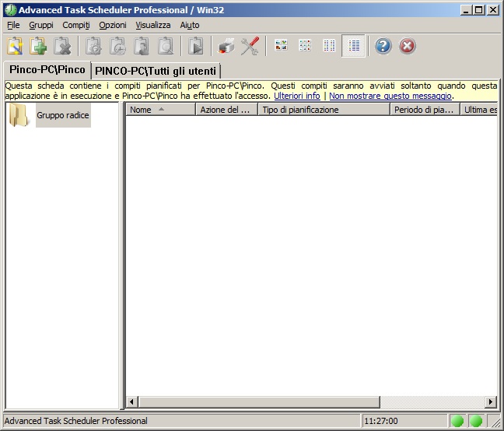Viewport: 504px width, 431px height.
Task: Open settings wrench and screwdriver icon
Action: pyautogui.click(x=250, y=46)
